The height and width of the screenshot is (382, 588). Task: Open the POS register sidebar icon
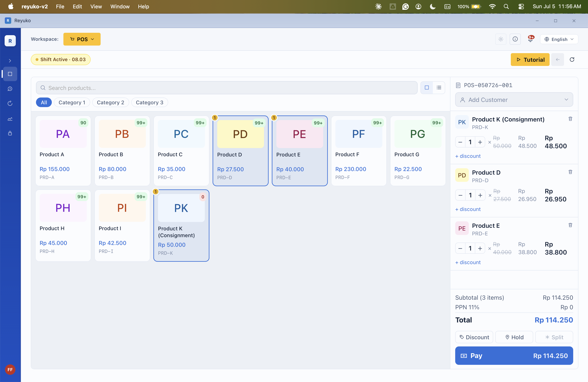click(10, 74)
